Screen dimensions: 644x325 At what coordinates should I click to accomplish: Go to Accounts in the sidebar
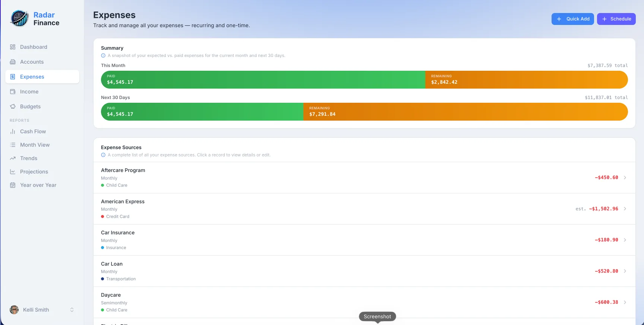point(42,62)
